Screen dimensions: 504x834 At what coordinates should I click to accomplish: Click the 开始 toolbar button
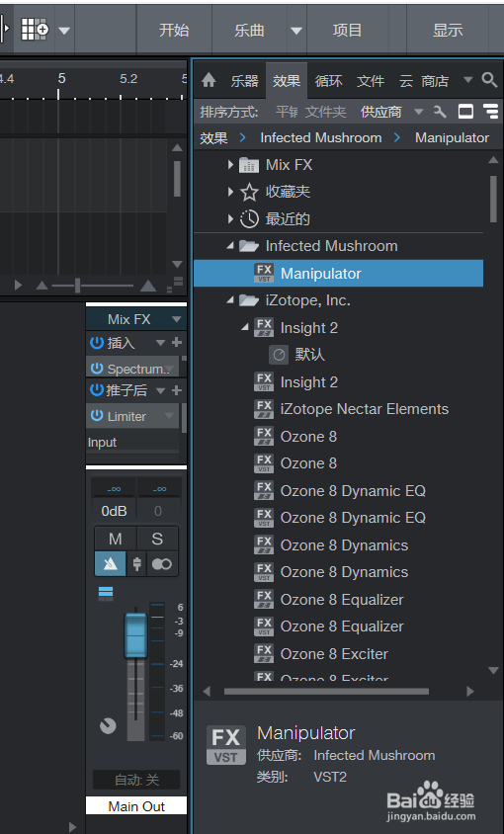[174, 30]
